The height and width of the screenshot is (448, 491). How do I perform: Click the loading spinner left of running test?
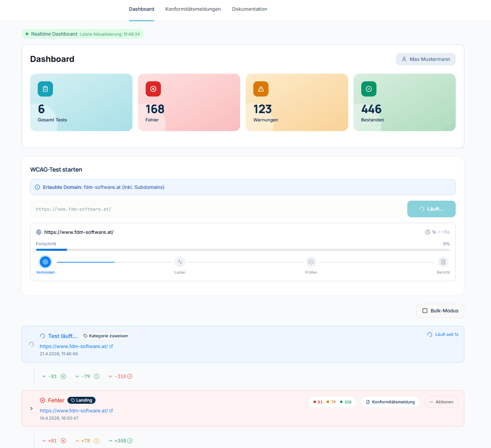[31, 344]
